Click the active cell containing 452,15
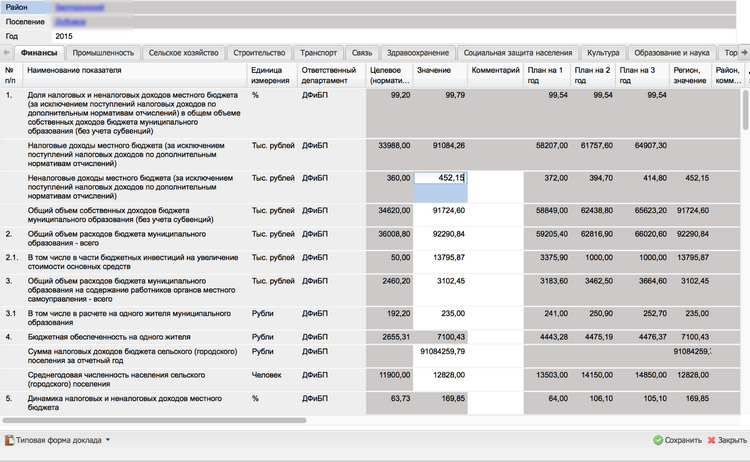 click(439, 178)
